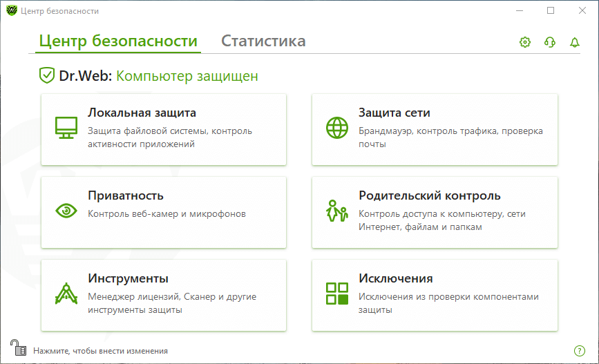This screenshot has height=364, width=599.
Task: Click the description mentioning Брандмауэр
Action: click(x=450, y=137)
